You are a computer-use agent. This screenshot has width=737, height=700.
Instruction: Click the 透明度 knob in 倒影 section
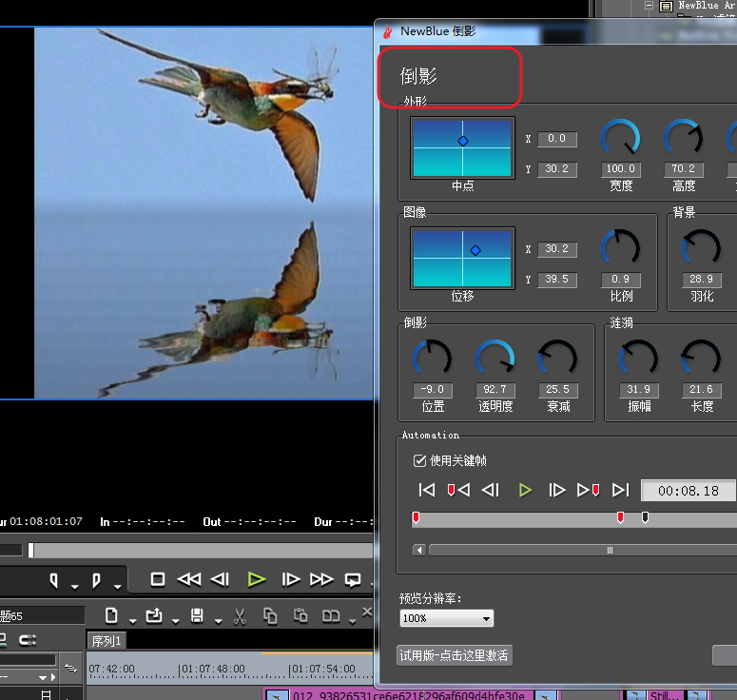click(494, 359)
